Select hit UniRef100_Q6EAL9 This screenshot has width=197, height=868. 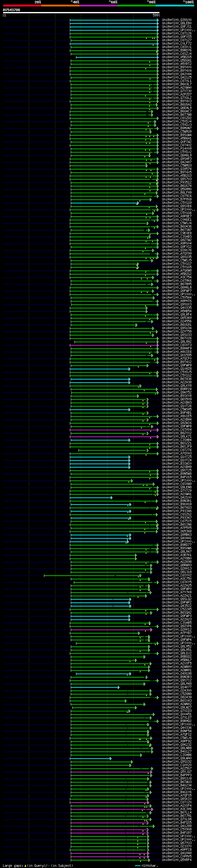[x=177, y=108]
